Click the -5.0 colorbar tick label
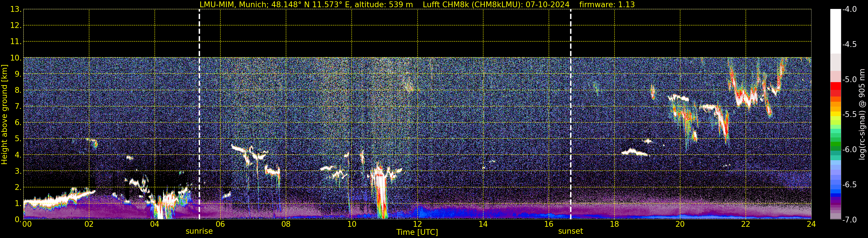The width and height of the screenshot is (868, 238). pos(849,80)
